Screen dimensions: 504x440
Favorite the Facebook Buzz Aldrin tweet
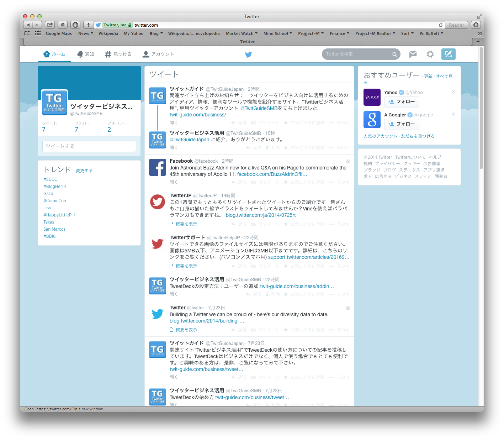point(304,182)
